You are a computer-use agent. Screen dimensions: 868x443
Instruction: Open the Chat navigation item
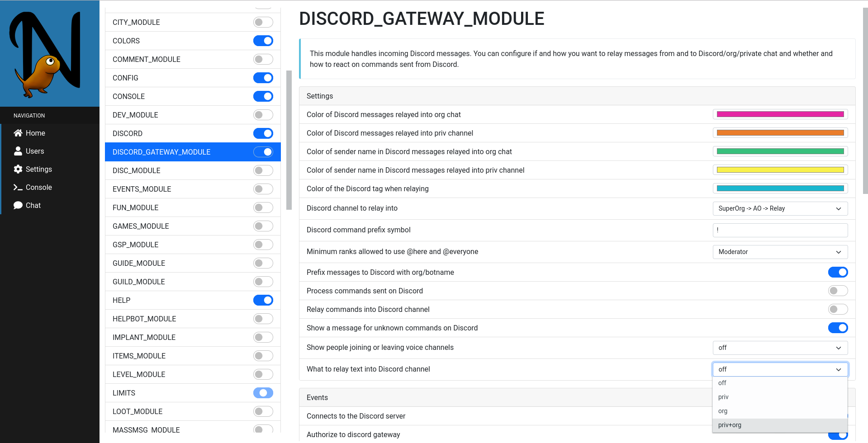point(50,205)
